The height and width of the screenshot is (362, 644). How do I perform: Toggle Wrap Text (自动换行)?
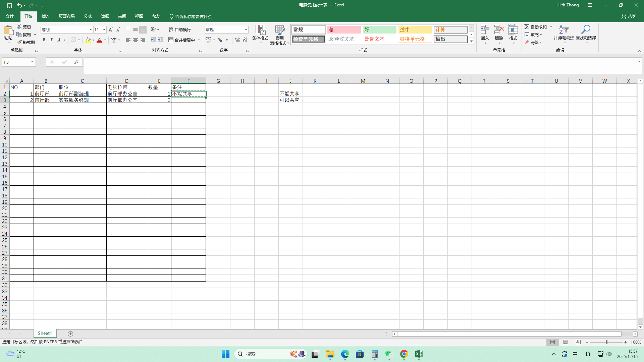click(180, 30)
